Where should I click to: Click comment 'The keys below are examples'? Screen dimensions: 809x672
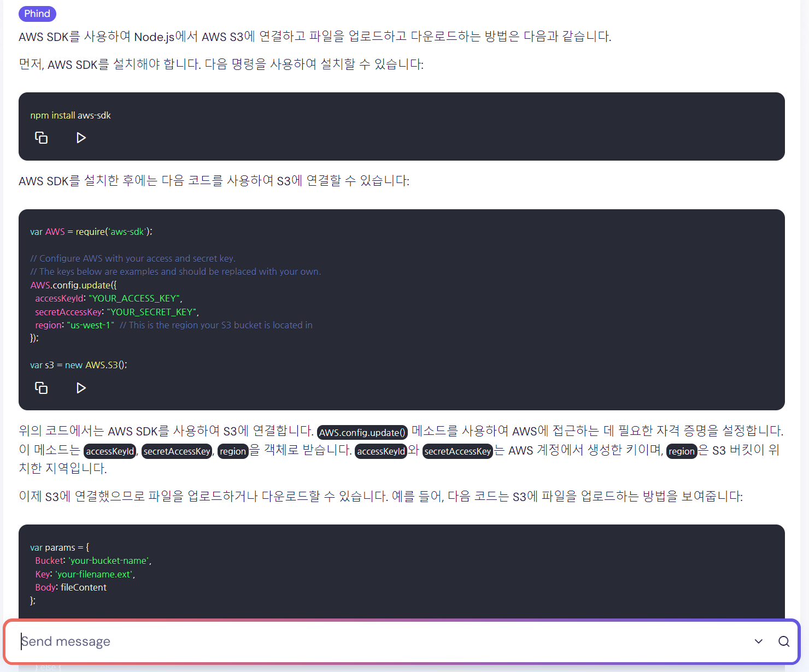pos(175,272)
